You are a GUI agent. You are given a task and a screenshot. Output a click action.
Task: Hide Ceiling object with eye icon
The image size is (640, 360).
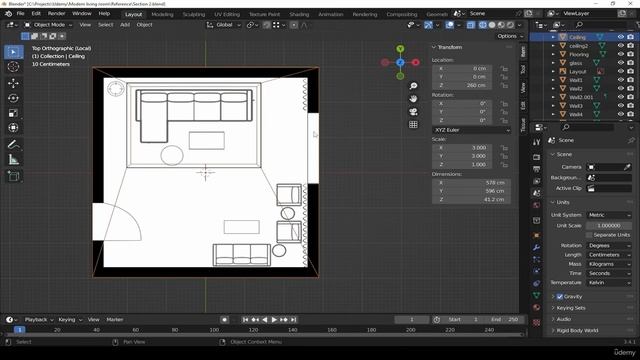[x=620, y=37]
